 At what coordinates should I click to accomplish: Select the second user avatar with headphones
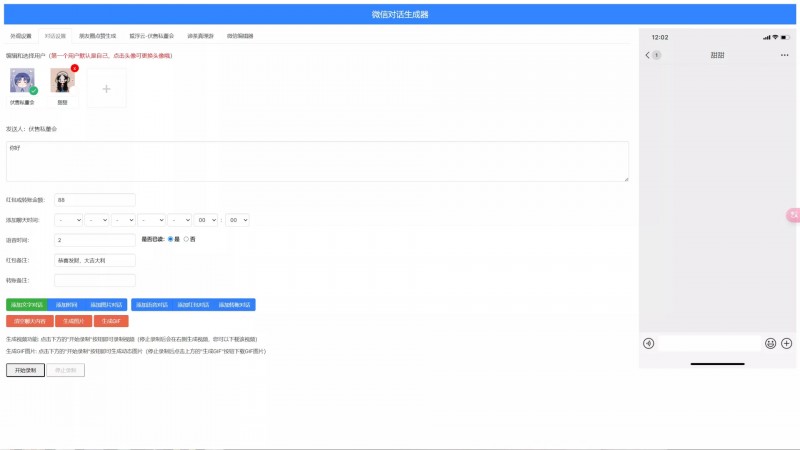62,81
